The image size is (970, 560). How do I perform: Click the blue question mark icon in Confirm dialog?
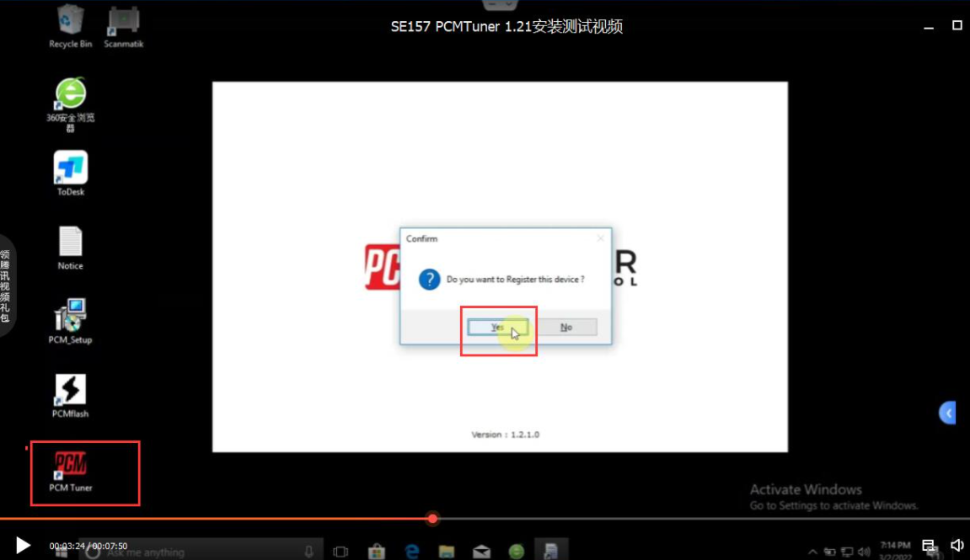coord(429,280)
